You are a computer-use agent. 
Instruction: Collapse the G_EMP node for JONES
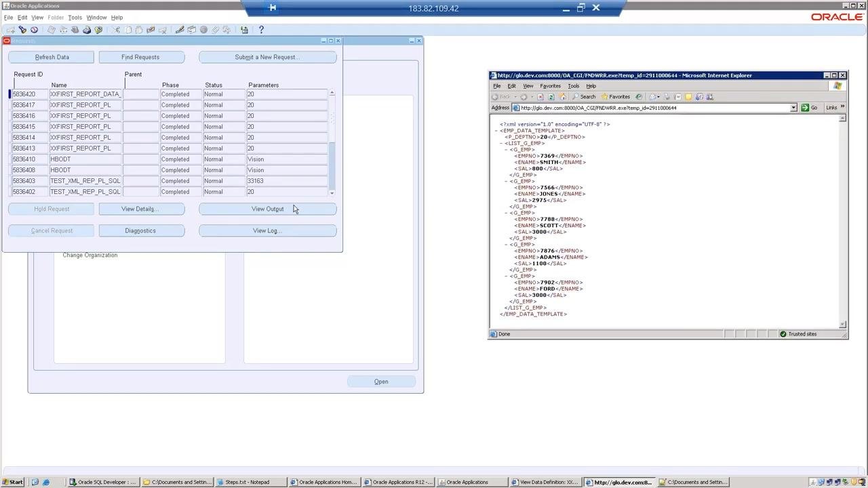(507, 182)
